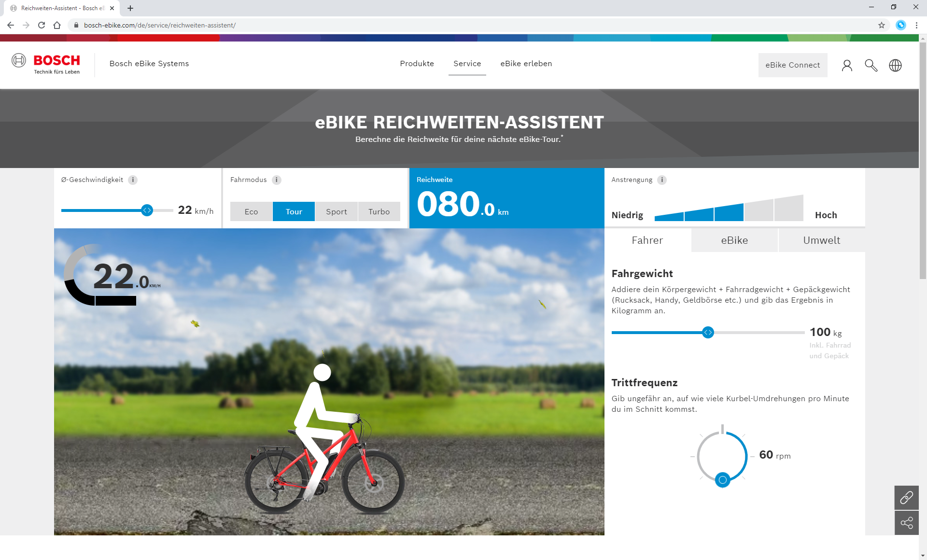
Task: Switch to the Umwelt tab
Action: (x=821, y=240)
